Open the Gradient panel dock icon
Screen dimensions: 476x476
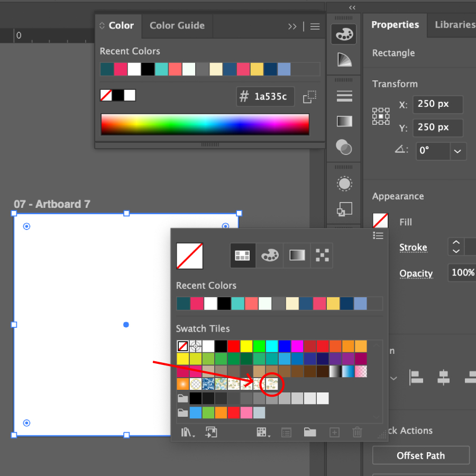tap(344, 121)
